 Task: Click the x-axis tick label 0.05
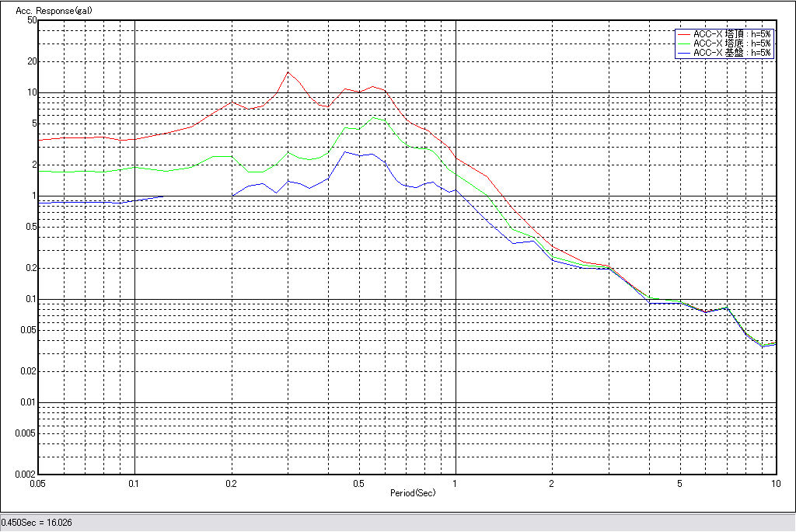coord(38,484)
